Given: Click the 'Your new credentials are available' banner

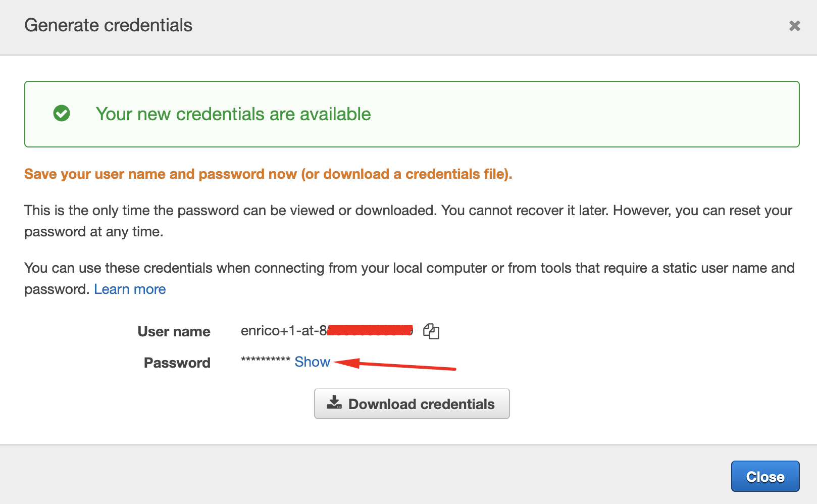Looking at the screenshot, I should click(x=412, y=114).
